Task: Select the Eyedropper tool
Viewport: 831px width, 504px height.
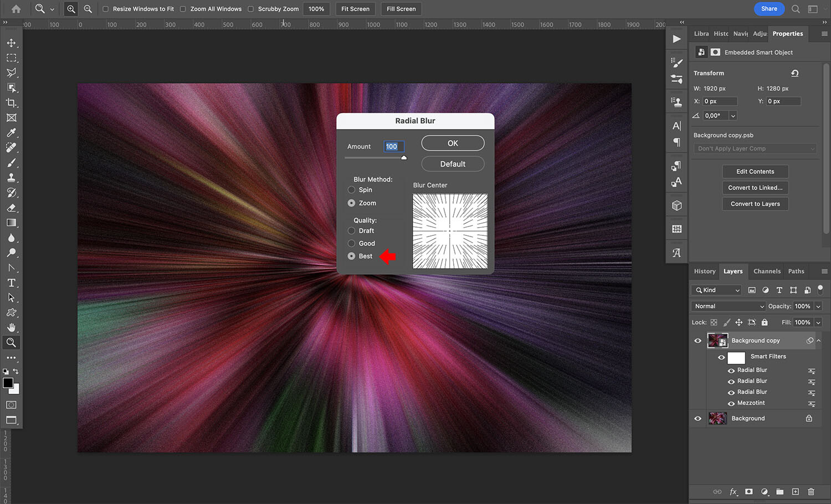Action: click(11, 132)
